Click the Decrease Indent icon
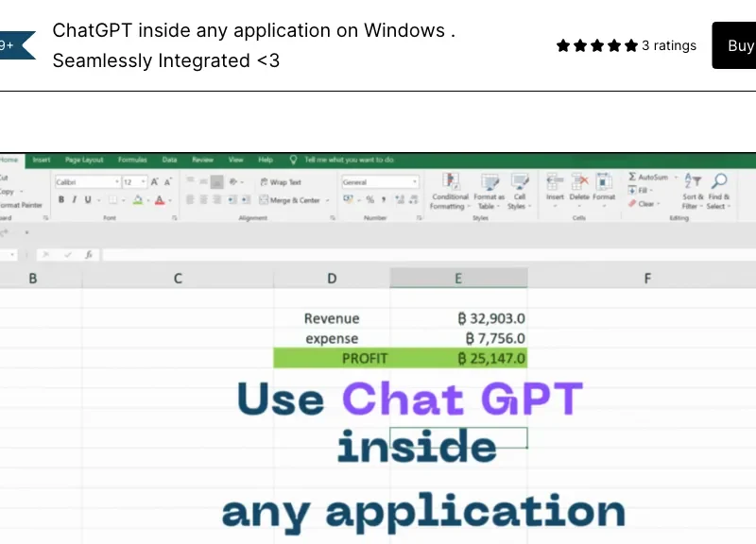756x544 pixels. [232, 199]
